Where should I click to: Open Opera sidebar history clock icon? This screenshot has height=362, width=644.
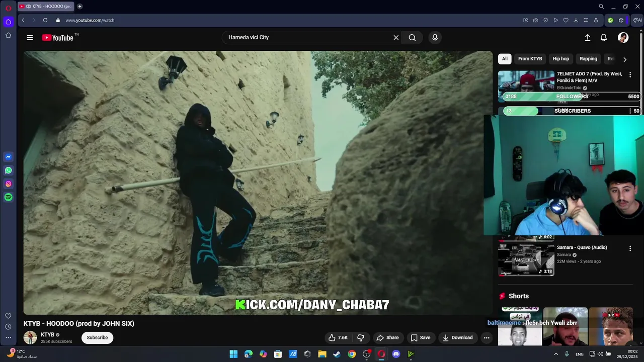(x=8, y=327)
